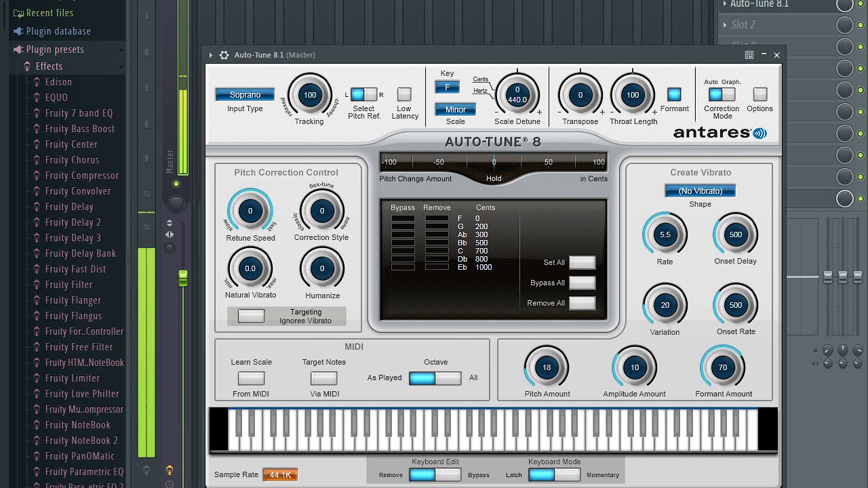Click the Remove All button
868x488 pixels.
coord(582,303)
